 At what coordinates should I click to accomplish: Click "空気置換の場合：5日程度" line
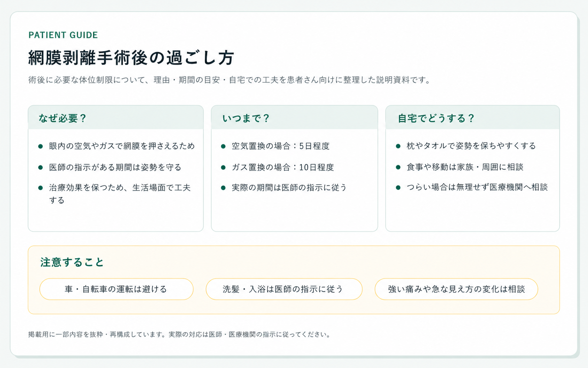281,146
